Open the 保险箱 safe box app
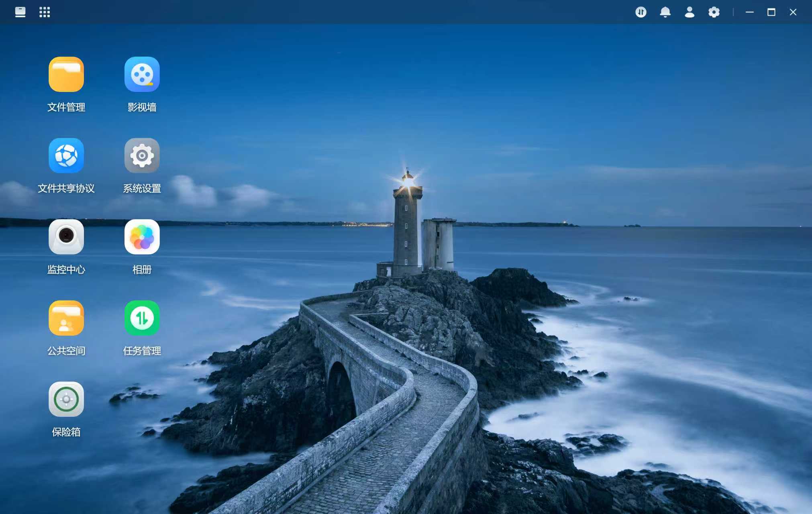Image resolution: width=812 pixels, height=514 pixels. coord(66,399)
